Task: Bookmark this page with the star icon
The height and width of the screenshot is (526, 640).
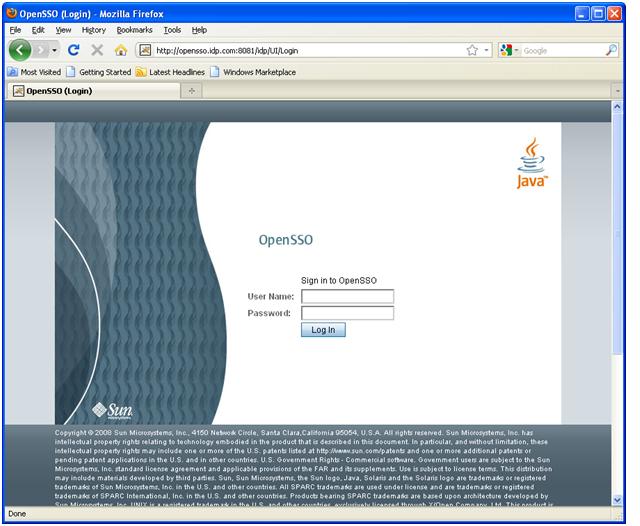Action: tap(472, 50)
